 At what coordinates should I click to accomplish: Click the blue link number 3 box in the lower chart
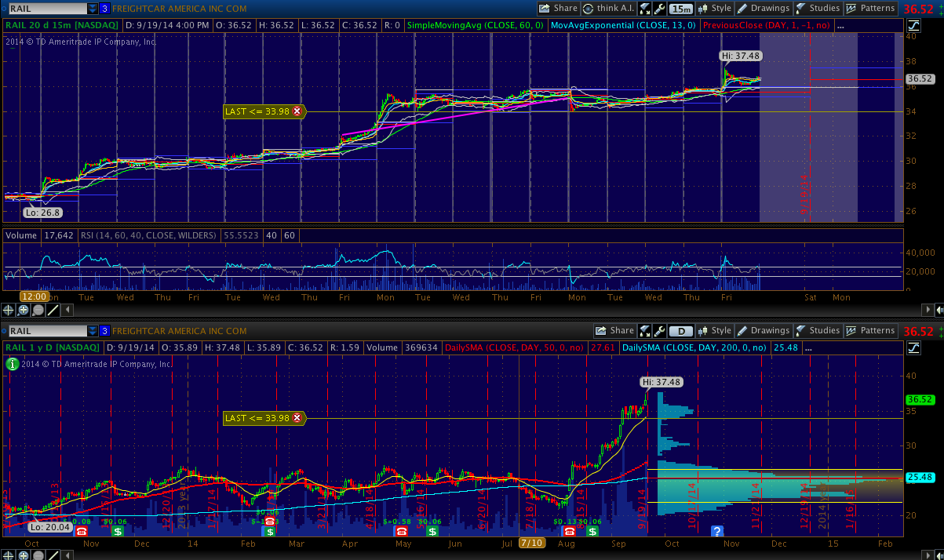(x=104, y=331)
